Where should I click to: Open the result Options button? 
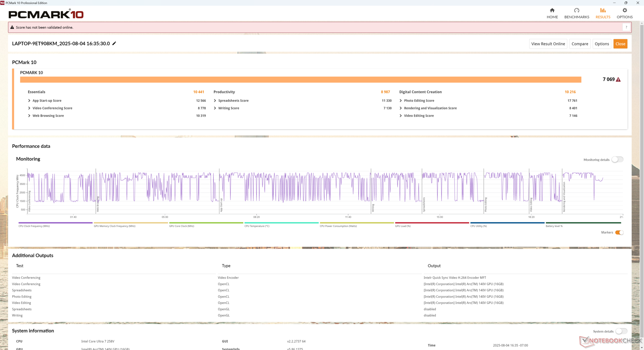pyautogui.click(x=602, y=44)
